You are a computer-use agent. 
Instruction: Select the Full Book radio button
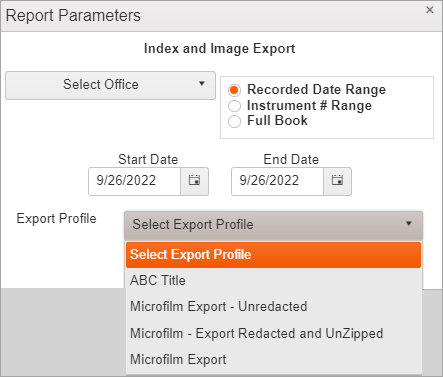coord(234,121)
